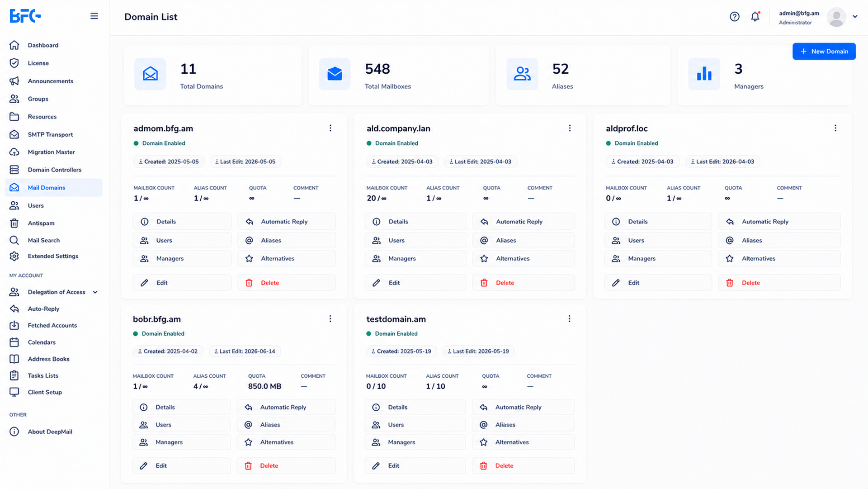Open Managers of admom.bfg.am
The image size is (868, 489).
click(x=182, y=258)
